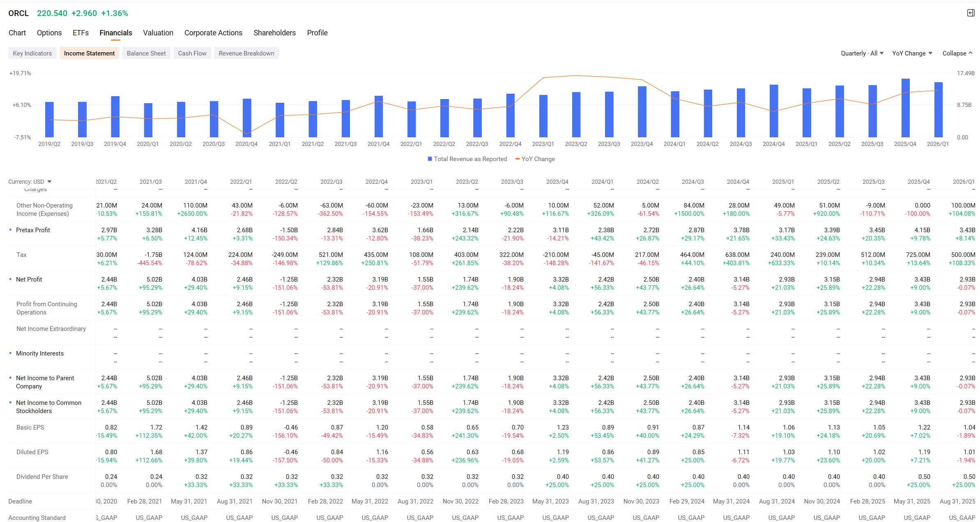Click the 17.49B label on the chart axis

pyautogui.click(x=966, y=73)
